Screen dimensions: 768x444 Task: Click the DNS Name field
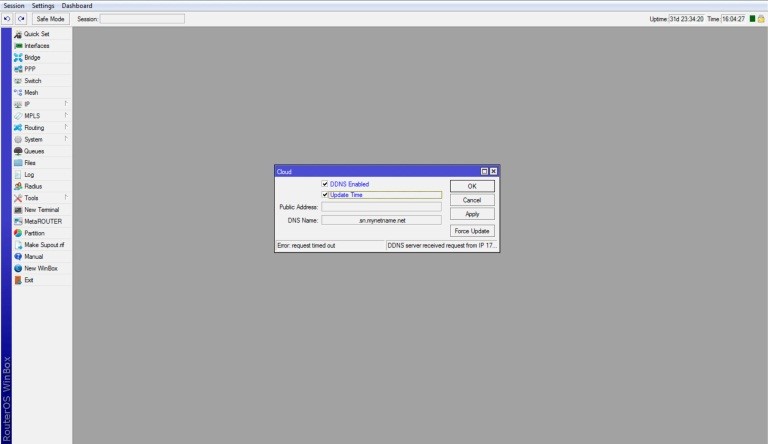[381, 220]
